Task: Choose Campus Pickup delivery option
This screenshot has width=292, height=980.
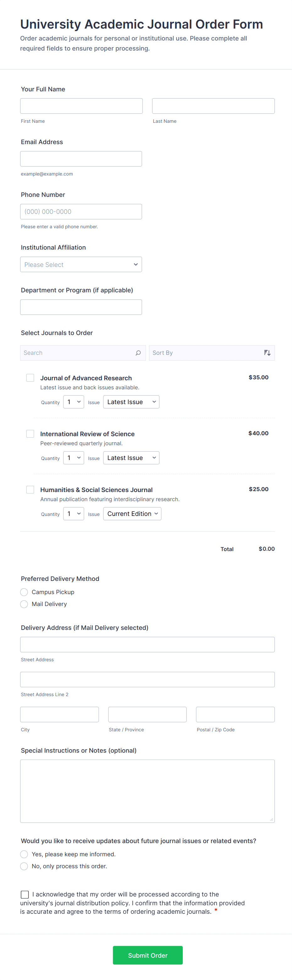Action: coord(24,592)
